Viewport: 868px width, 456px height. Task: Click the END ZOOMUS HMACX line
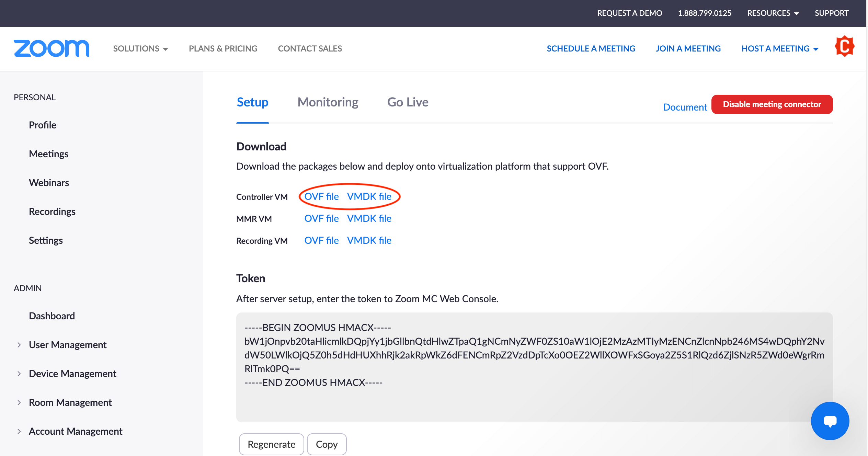[313, 383]
